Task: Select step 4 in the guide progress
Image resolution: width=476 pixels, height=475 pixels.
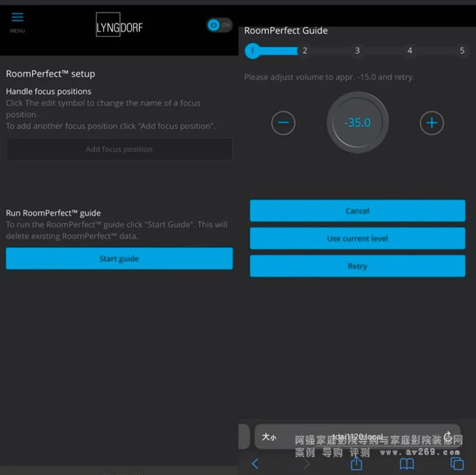Action: click(409, 51)
